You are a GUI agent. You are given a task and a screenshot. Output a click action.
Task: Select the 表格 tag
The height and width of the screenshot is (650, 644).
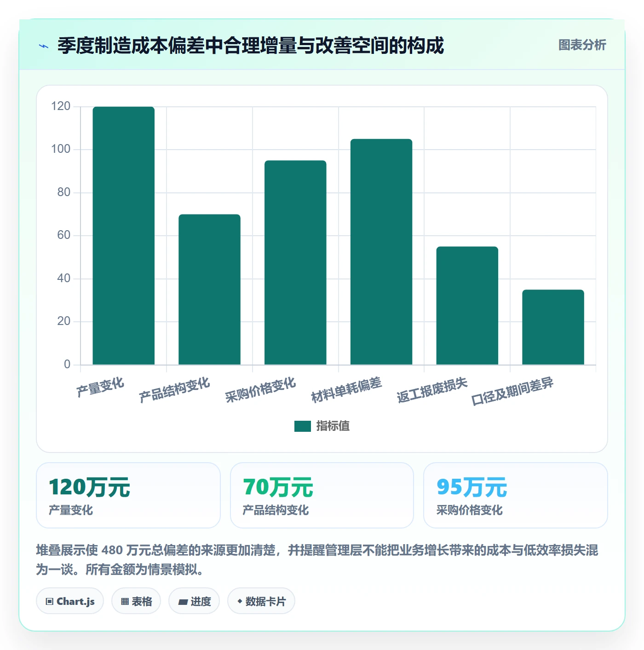[x=136, y=601]
